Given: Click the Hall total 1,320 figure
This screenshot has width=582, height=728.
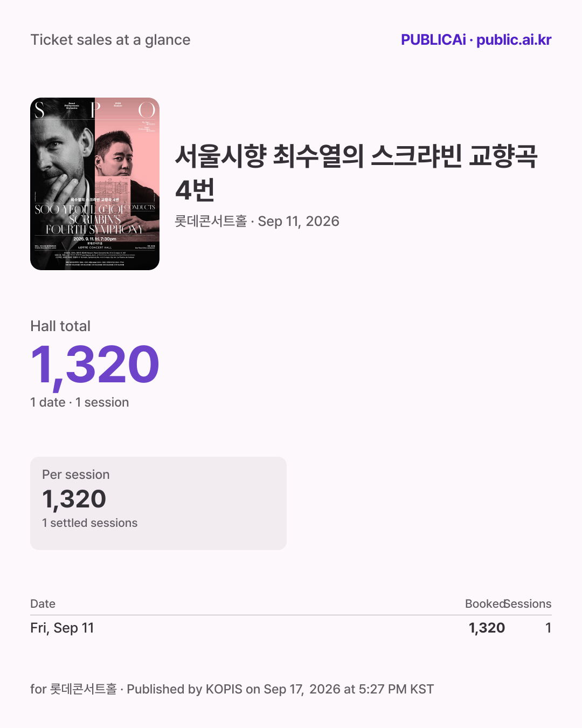Looking at the screenshot, I should pyautogui.click(x=95, y=366).
